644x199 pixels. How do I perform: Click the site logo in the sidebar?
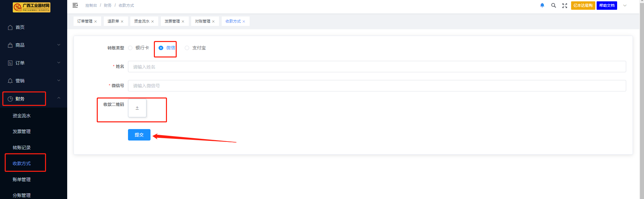(31, 7)
